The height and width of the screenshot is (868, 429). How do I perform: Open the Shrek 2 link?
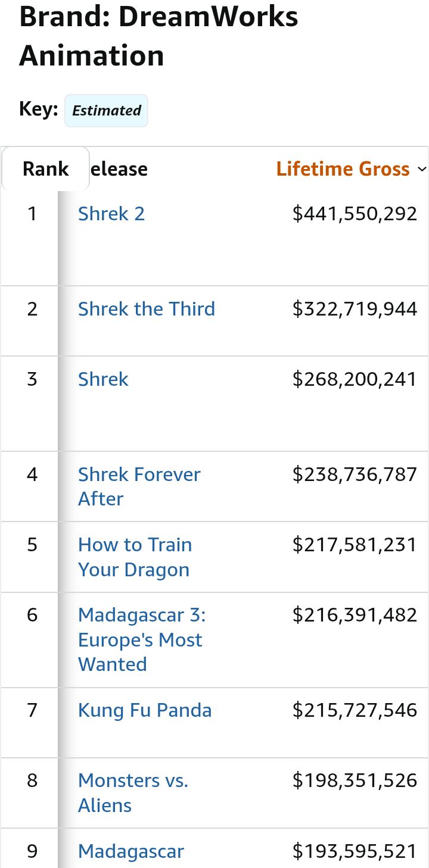point(111,214)
